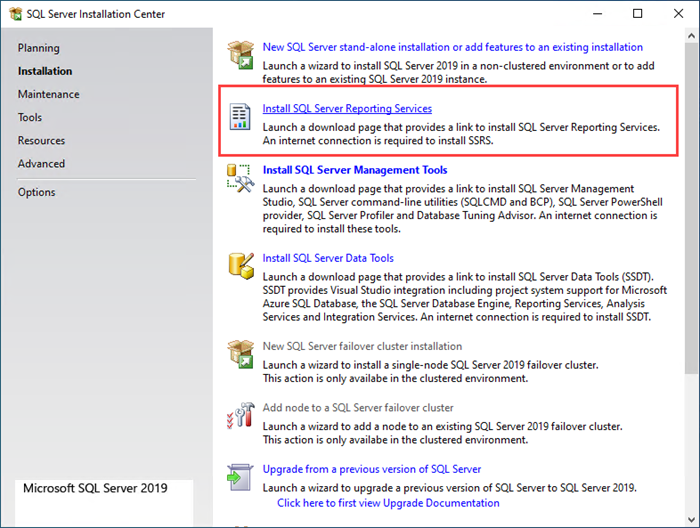Click the failover cluster installation box icon
This screenshot has height=528, width=700.
pos(241,354)
